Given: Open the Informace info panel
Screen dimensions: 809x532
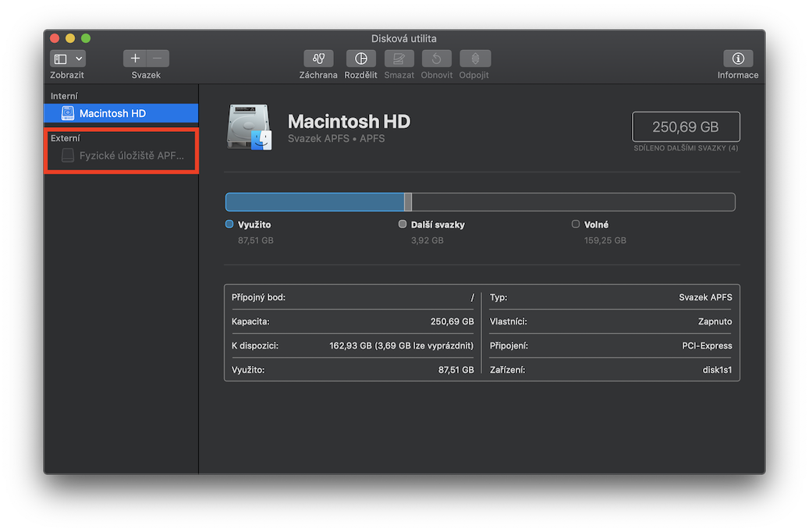Looking at the screenshot, I should click(737, 59).
